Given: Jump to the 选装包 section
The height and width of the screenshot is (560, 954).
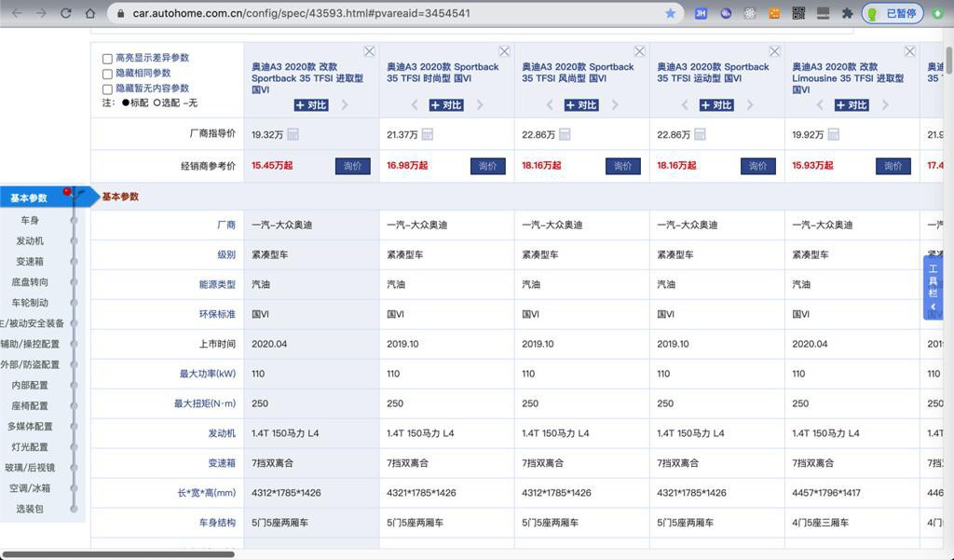Looking at the screenshot, I should pos(30,509).
